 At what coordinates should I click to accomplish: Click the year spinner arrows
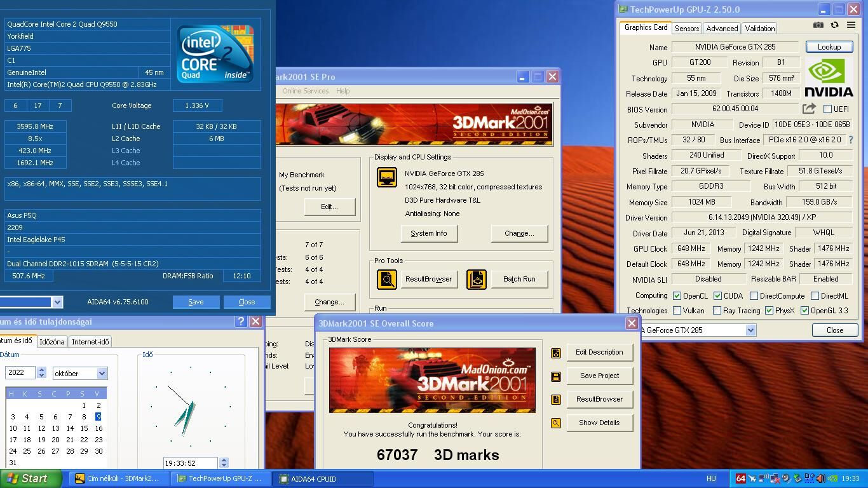pyautogui.click(x=41, y=373)
